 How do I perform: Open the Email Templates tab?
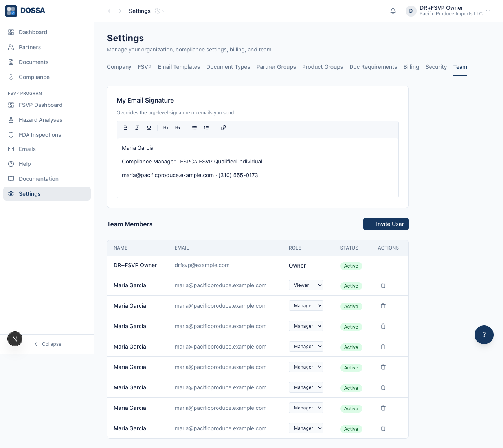point(179,67)
